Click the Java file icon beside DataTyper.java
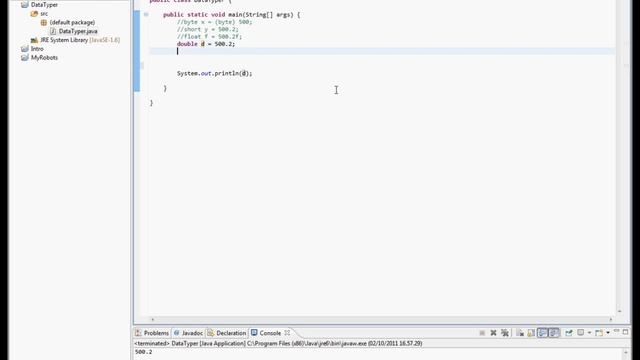640x360 pixels. 53,31
